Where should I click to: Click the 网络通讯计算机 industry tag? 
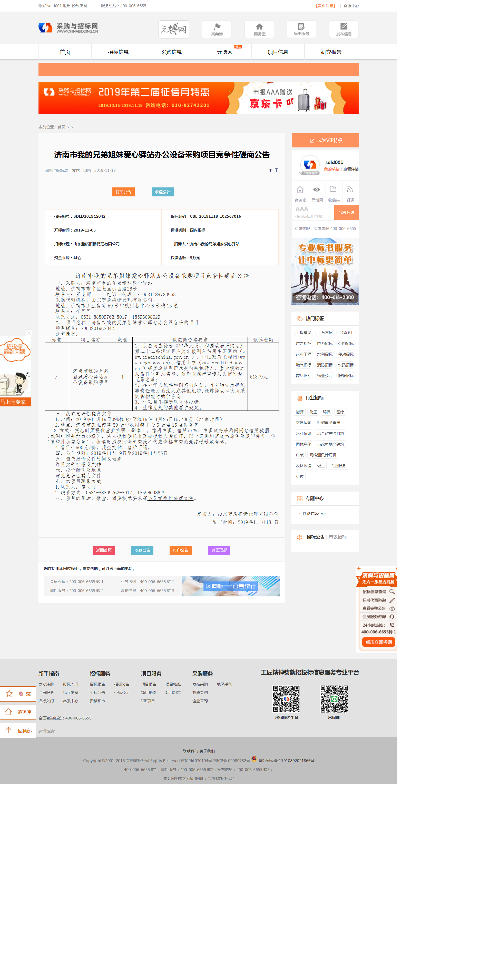pos(322,455)
